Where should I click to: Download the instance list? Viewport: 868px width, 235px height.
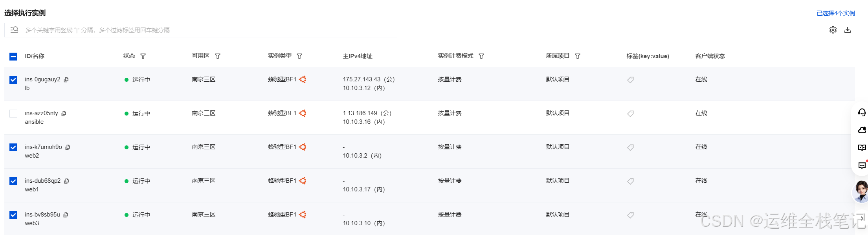[x=848, y=30]
